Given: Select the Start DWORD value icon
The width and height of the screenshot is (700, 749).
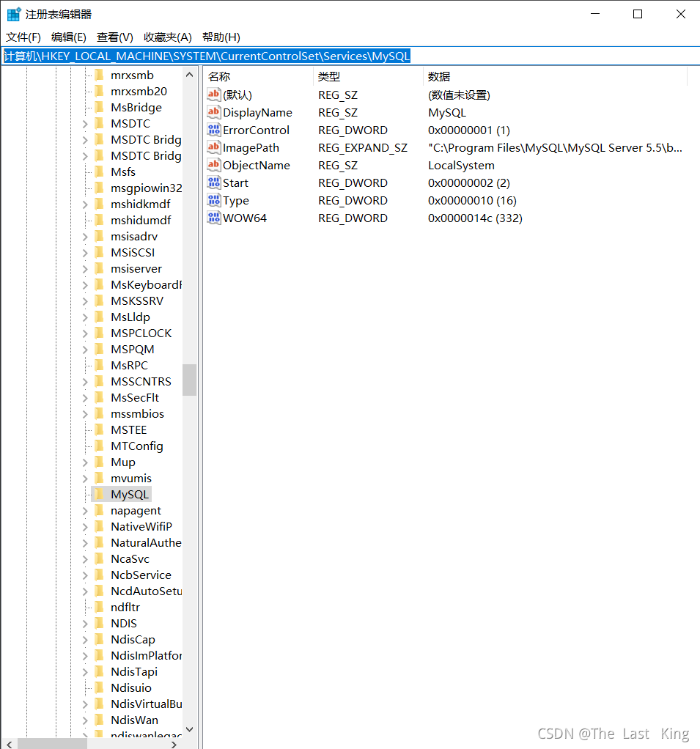Looking at the screenshot, I should 213,182.
